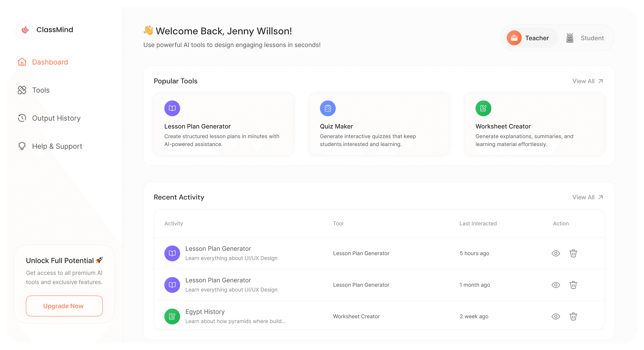
Task: Select the Lesson Plan Generator book icon
Action: click(172, 108)
